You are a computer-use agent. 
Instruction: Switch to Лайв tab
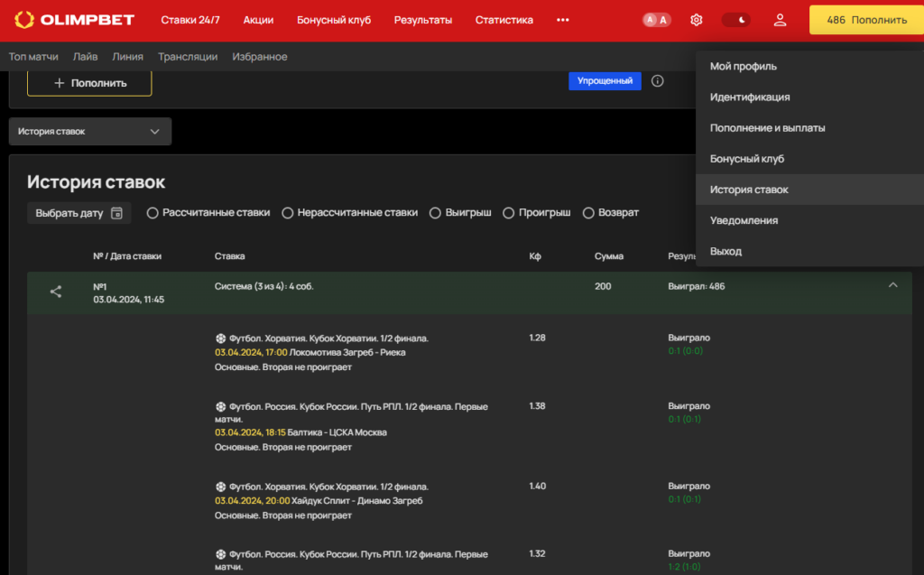click(86, 57)
